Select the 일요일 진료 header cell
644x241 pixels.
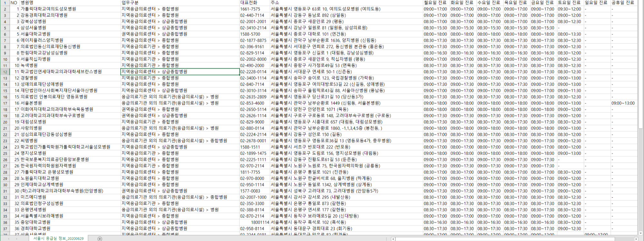click(x=597, y=3)
